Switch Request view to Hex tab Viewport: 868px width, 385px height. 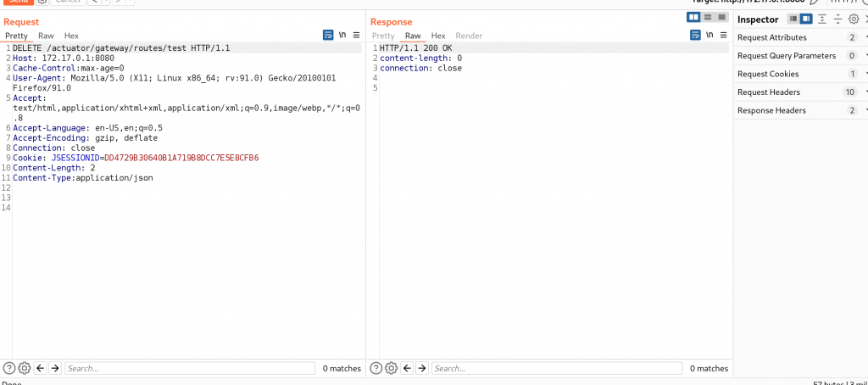(71, 36)
